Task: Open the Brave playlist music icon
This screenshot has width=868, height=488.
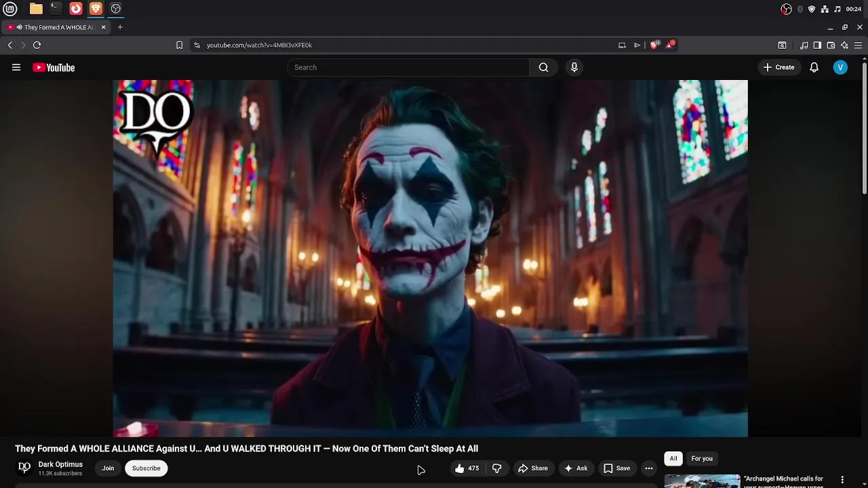Action: (x=804, y=45)
